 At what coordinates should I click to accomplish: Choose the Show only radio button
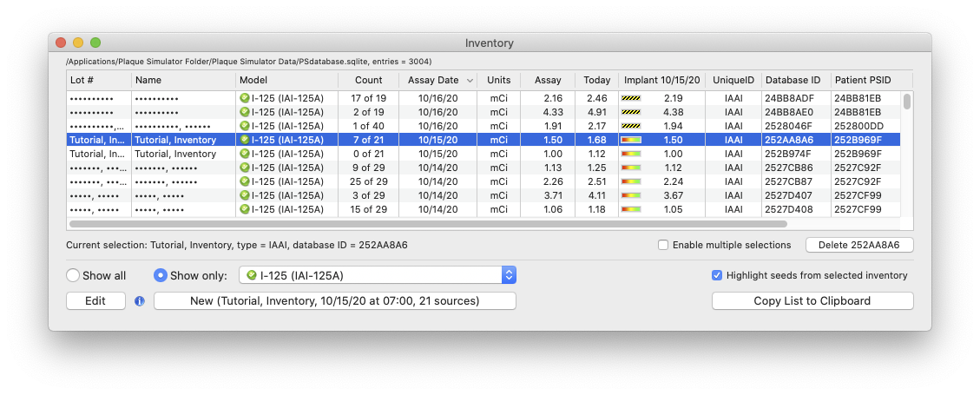pos(160,275)
